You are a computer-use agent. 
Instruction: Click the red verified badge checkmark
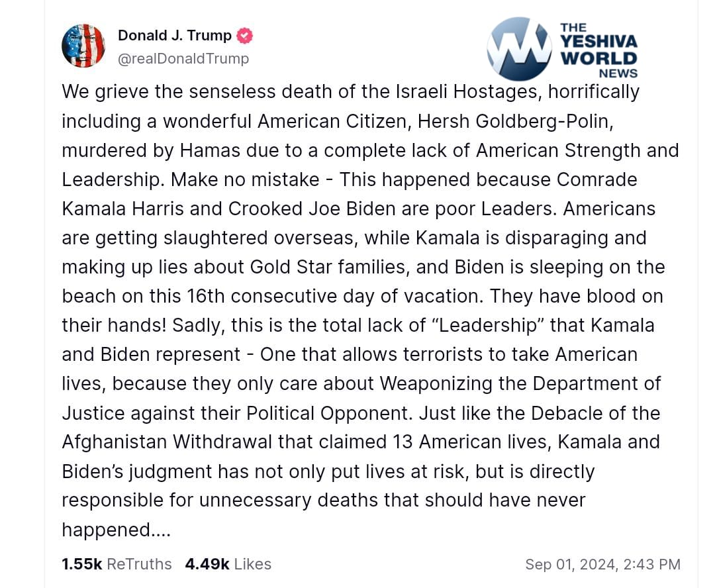tap(245, 36)
